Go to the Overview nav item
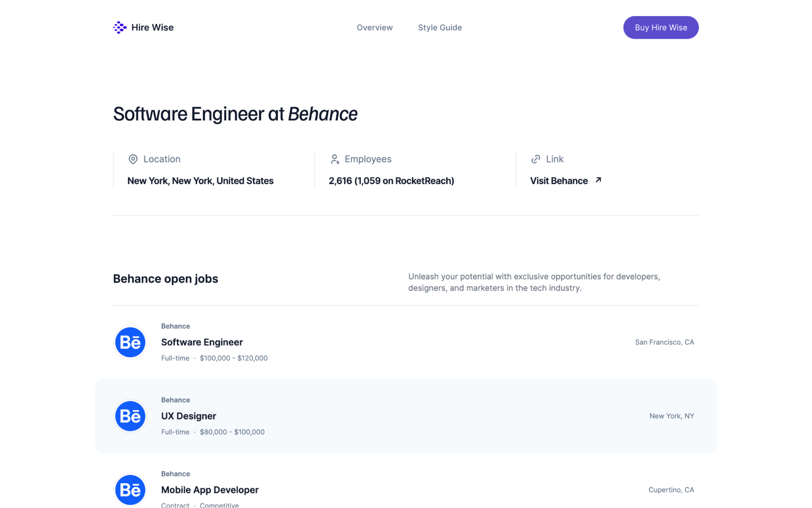812x508 pixels. click(x=375, y=27)
